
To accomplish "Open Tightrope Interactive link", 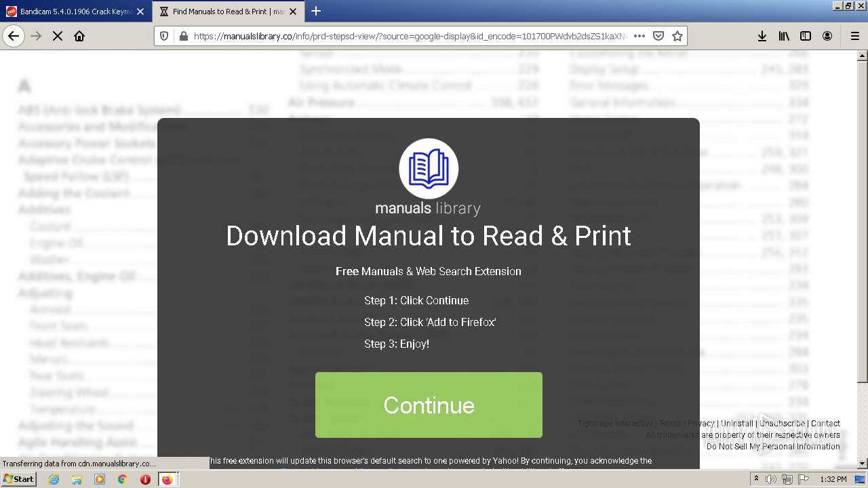I will click(616, 424).
